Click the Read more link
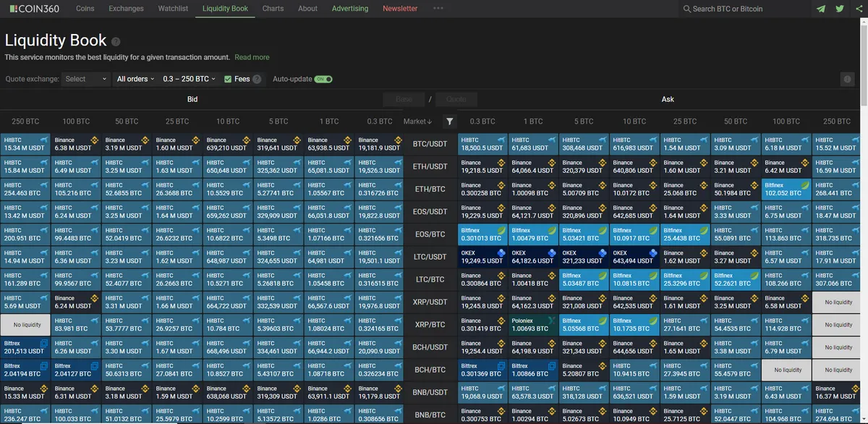Viewport: 868px width, 424px height. (x=252, y=57)
